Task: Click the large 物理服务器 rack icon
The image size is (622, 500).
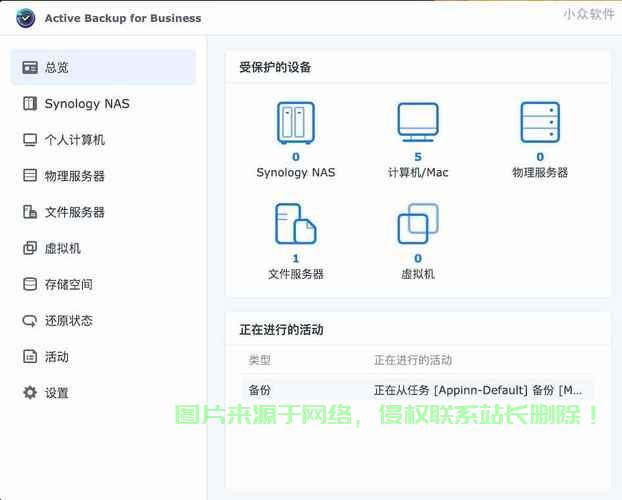Action: coord(540,122)
